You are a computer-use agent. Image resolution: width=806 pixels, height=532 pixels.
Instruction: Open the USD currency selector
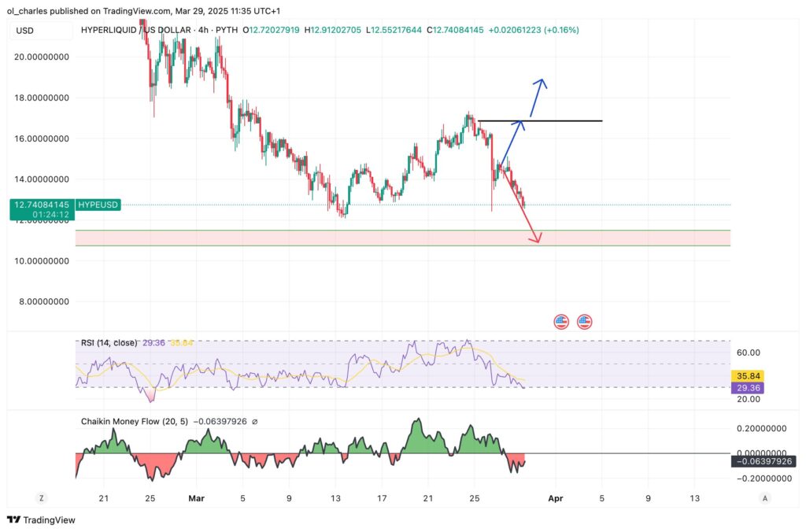click(26, 30)
